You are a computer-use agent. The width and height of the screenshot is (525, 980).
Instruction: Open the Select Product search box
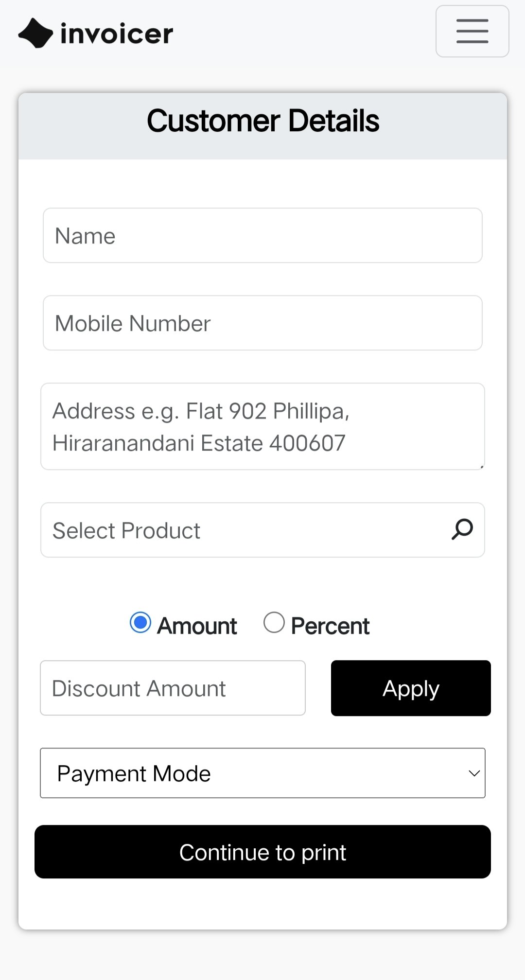[x=262, y=530]
